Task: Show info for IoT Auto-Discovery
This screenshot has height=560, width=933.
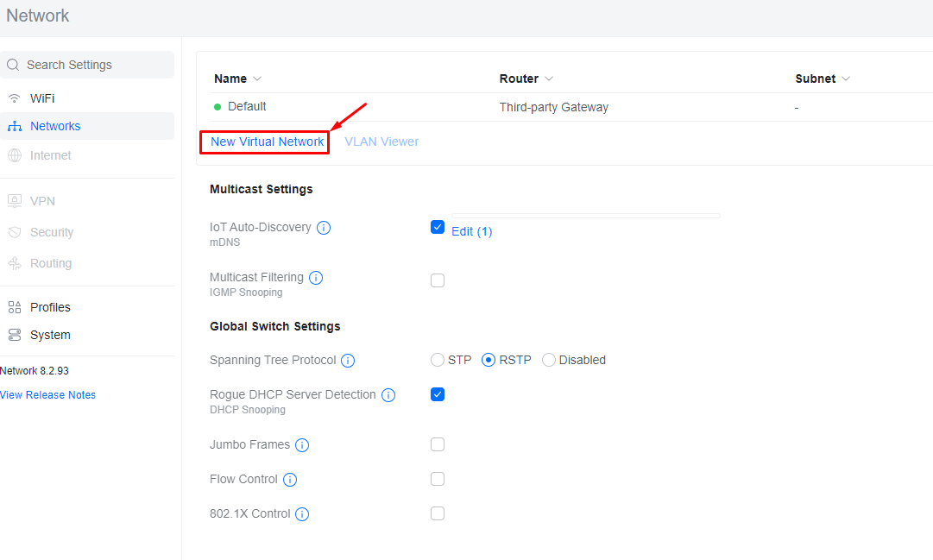Action: pyautogui.click(x=324, y=227)
